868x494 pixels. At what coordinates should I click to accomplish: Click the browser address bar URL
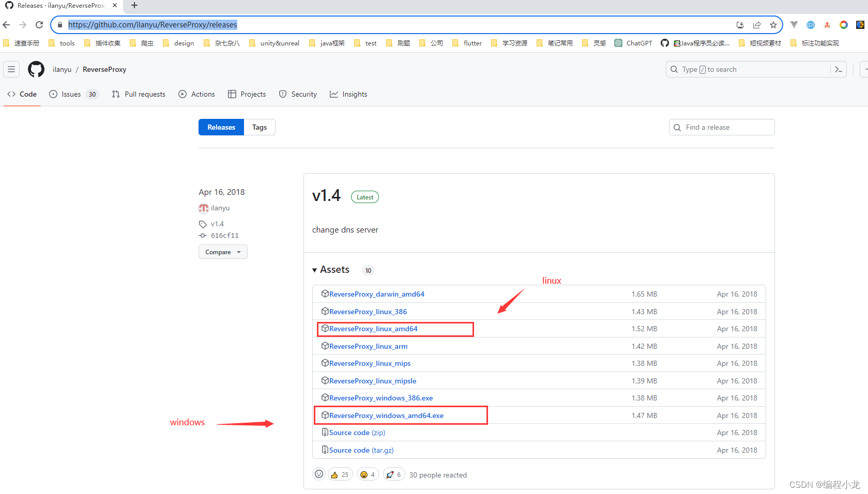pyautogui.click(x=153, y=25)
